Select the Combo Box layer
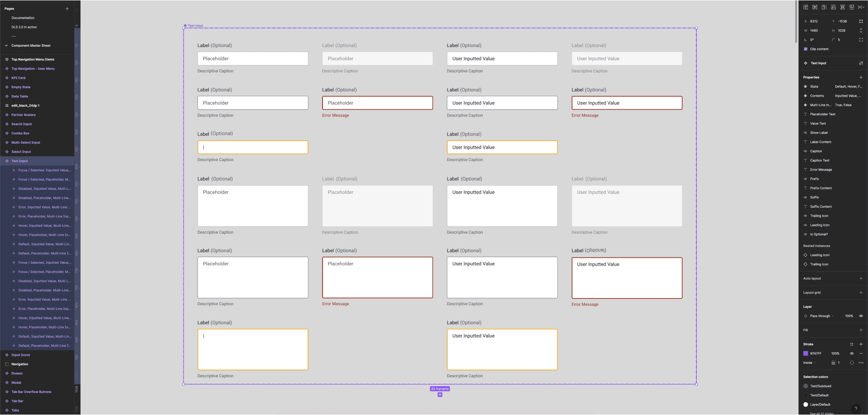 click(x=20, y=133)
